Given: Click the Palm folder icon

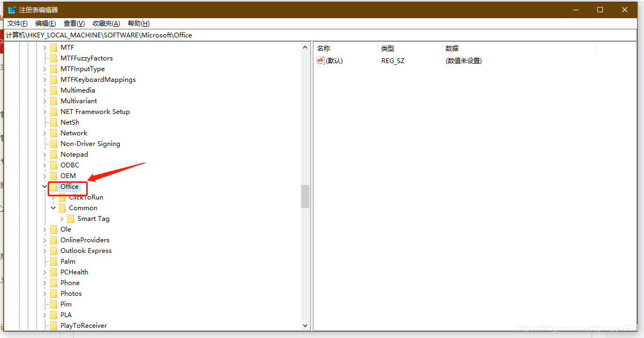Looking at the screenshot, I should (53, 262).
